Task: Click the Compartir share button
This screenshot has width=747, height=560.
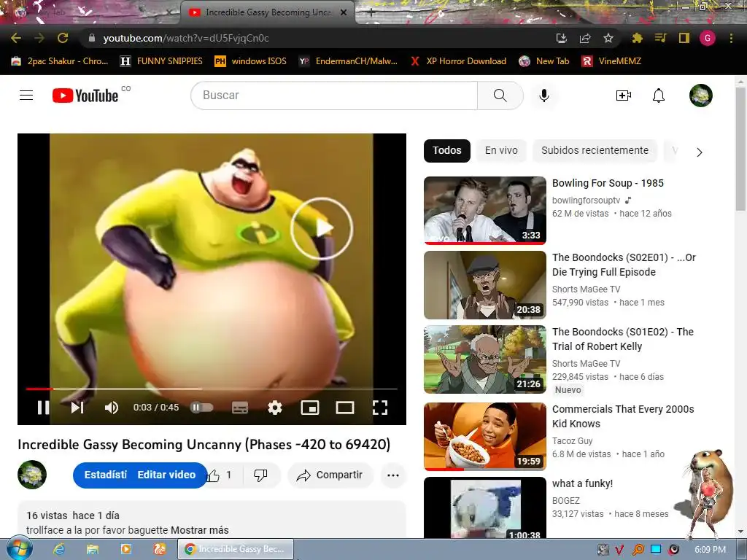Action: (x=330, y=475)
